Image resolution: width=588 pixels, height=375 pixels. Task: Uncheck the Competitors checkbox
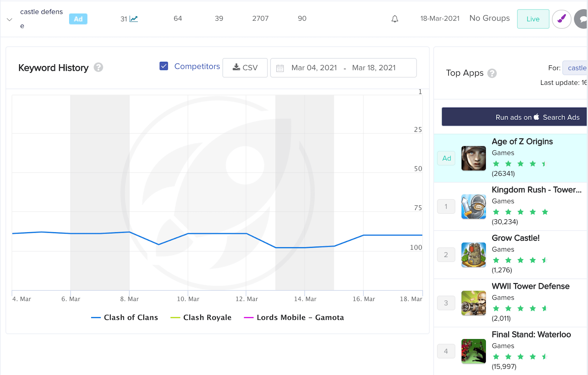164,66
